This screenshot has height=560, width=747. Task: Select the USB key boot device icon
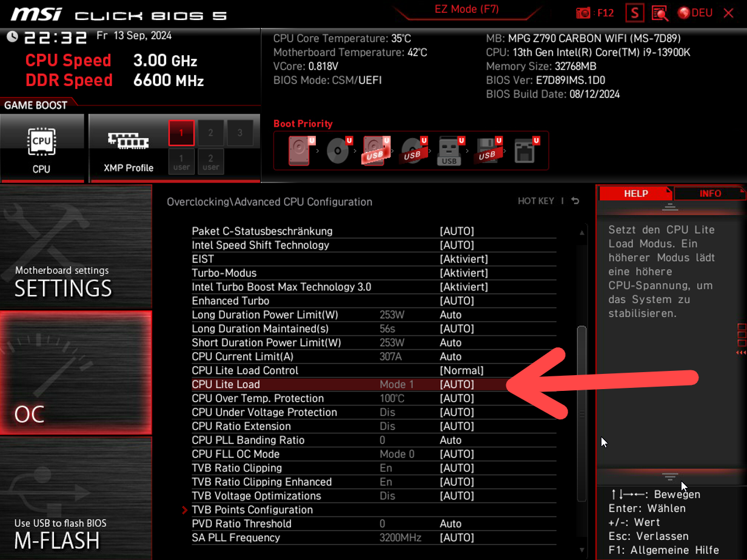pyautogui.click(x=450, y=150)
